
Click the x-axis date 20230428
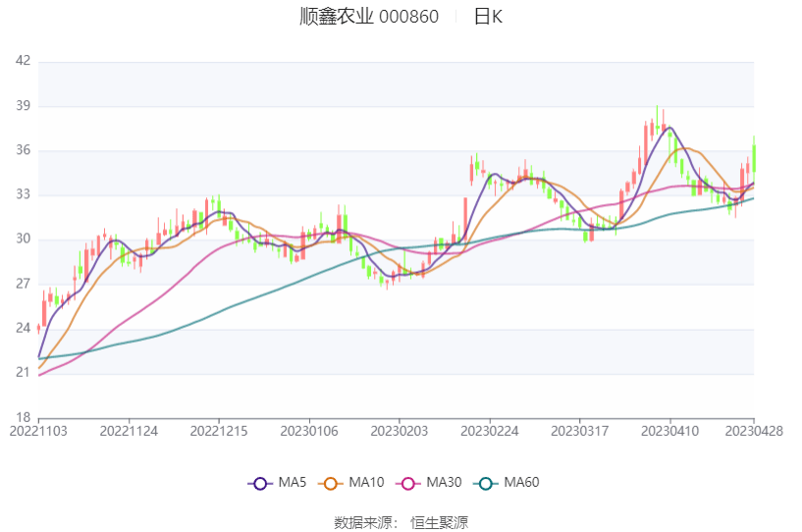tap(754, 431)
